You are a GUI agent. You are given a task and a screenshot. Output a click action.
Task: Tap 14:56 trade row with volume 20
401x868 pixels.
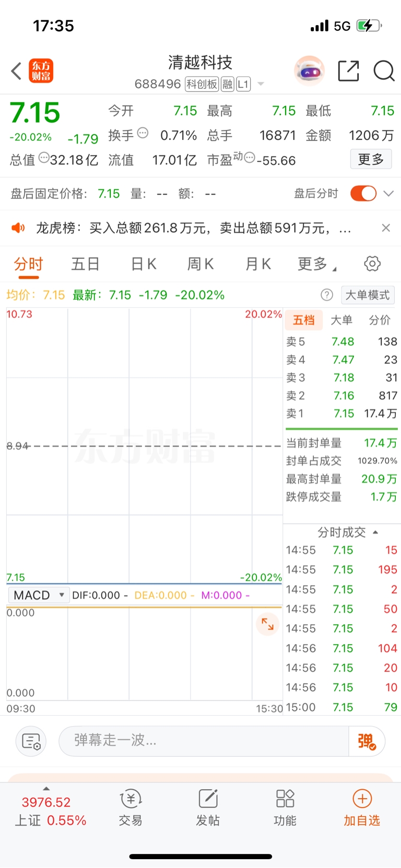[x=341, y=668]
